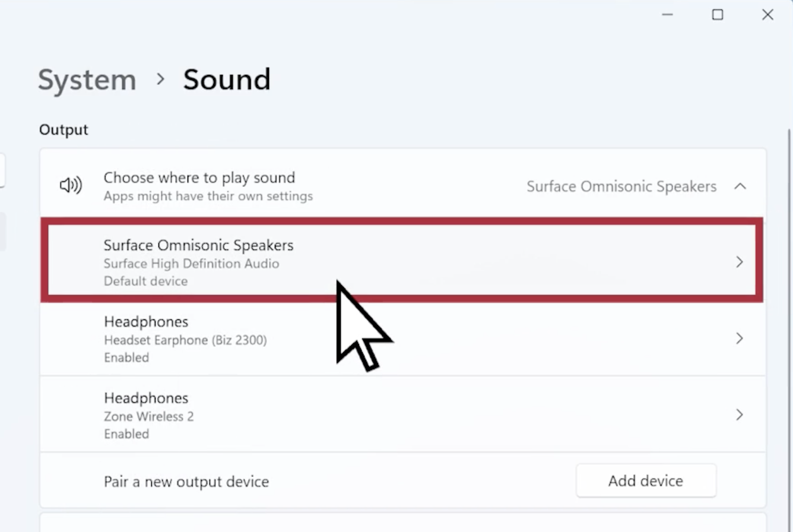793x532 pixels.
Task: Open Zone Wireless 2 properties arrow
Action: (x=740, y=414)
